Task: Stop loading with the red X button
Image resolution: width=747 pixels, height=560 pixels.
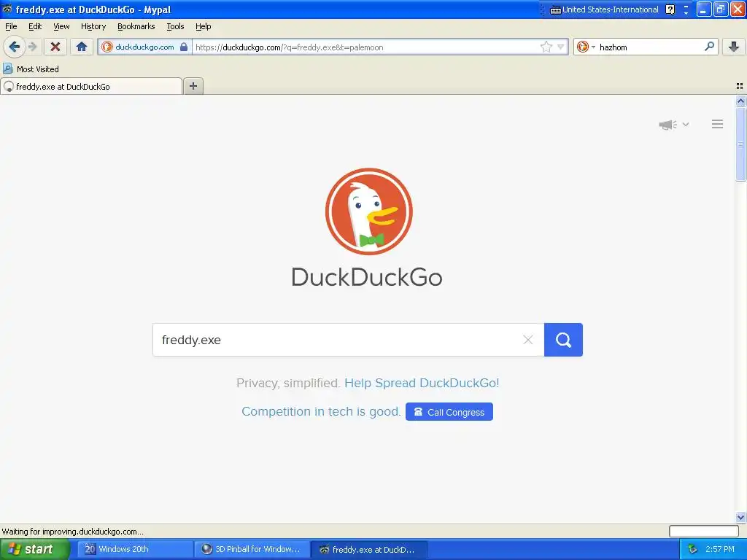Action: tap(55, 47)
